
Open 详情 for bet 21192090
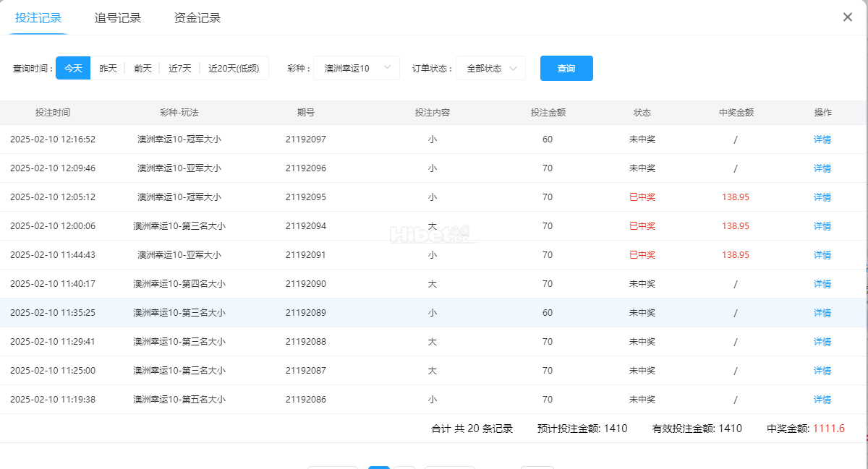[x=822, y=284]
